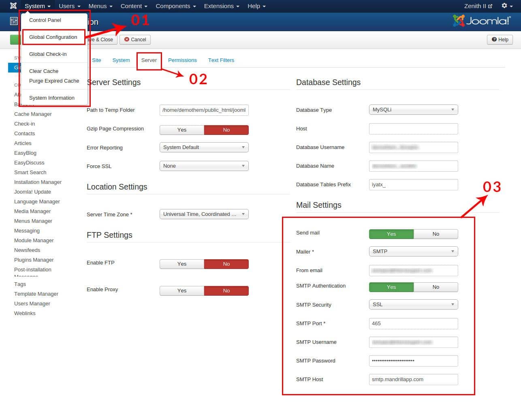Open the Zenith II site link
Viewport: 521px width, 420px height.
click(478, 6)
